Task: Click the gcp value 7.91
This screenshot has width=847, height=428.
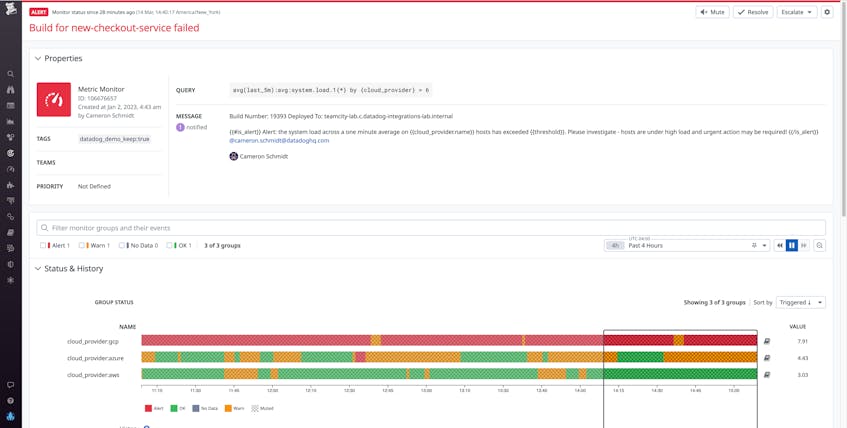Action: point(802,342)
